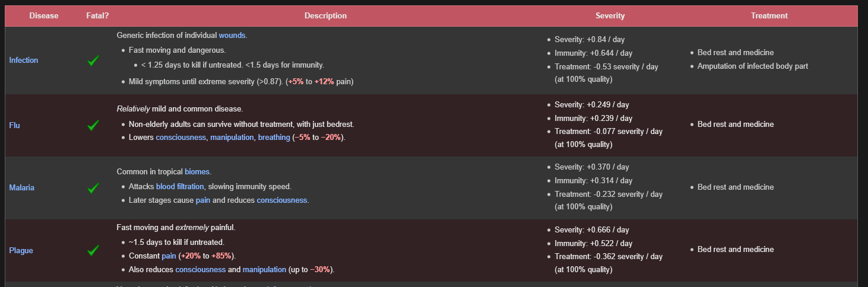Click the green checkmark in the Flu row
The image size is (868, 287).
(x=93, y=125)
